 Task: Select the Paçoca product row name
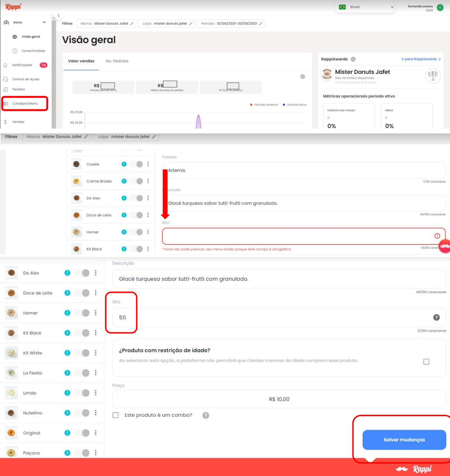pyautogui.click(x=31, y=453)
